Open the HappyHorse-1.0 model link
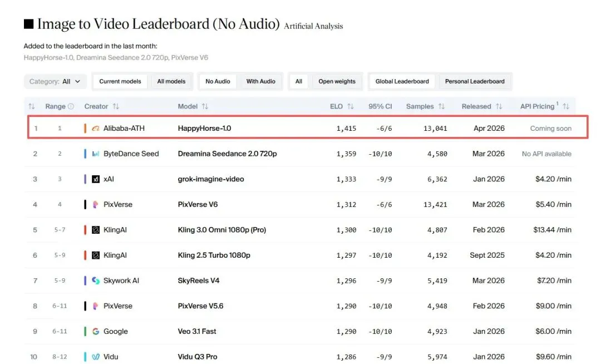Screen dimensions: 601x364 [204, 129]
